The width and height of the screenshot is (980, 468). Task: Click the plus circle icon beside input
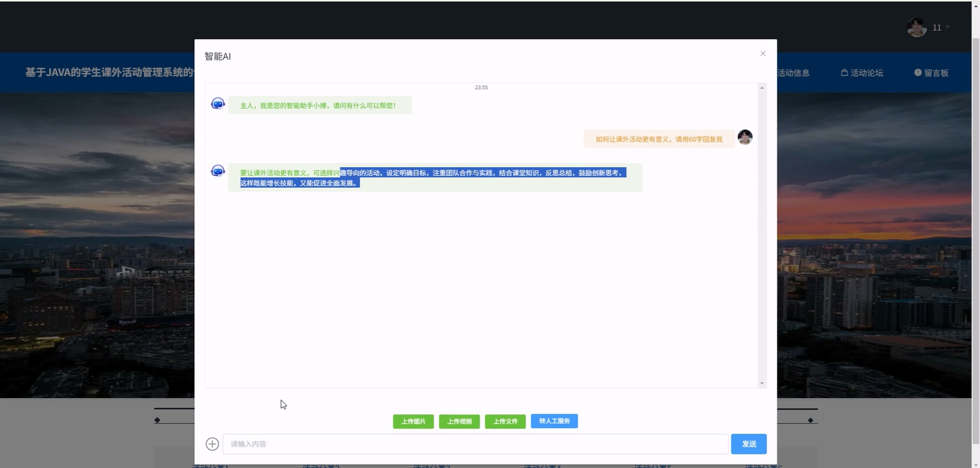212,444
